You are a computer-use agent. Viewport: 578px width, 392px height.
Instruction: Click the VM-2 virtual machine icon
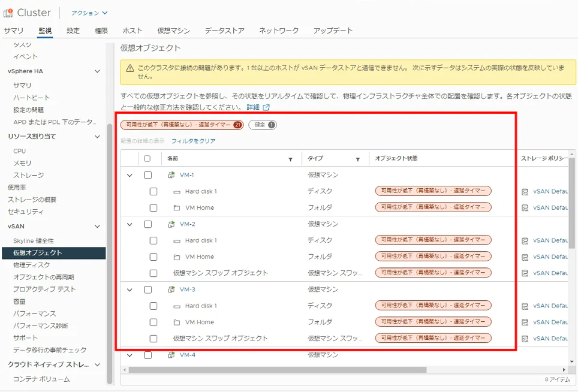171,224
